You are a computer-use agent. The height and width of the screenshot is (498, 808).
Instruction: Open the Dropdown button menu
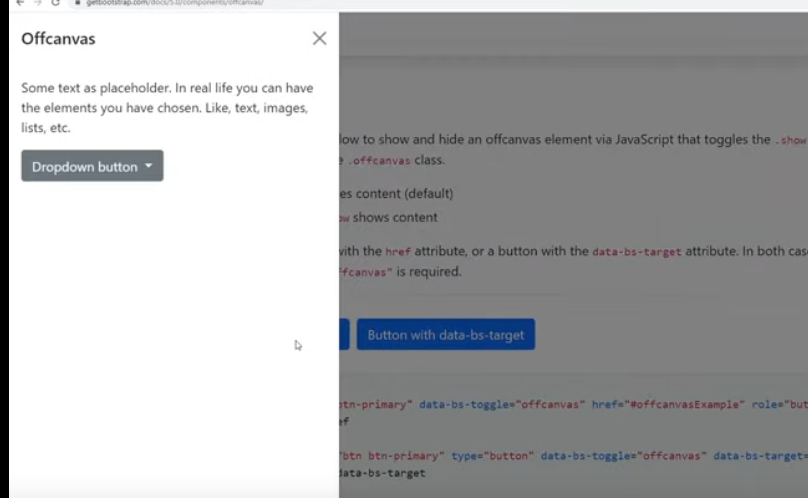click(x=92, y=166)
